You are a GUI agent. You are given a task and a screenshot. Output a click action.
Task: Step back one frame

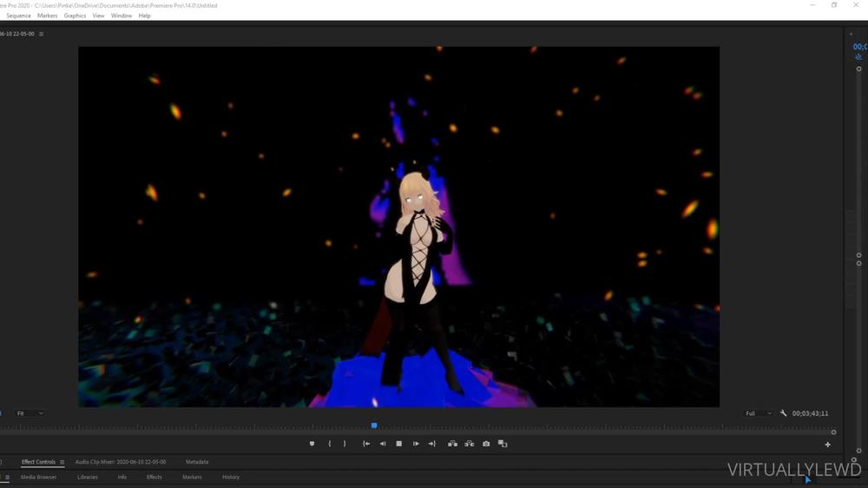(x=383, y=444)
